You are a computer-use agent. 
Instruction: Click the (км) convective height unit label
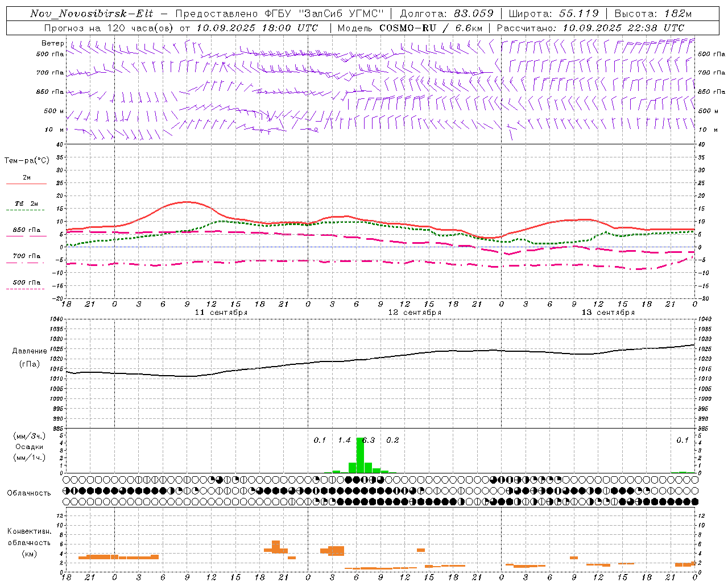coord(30,554)
